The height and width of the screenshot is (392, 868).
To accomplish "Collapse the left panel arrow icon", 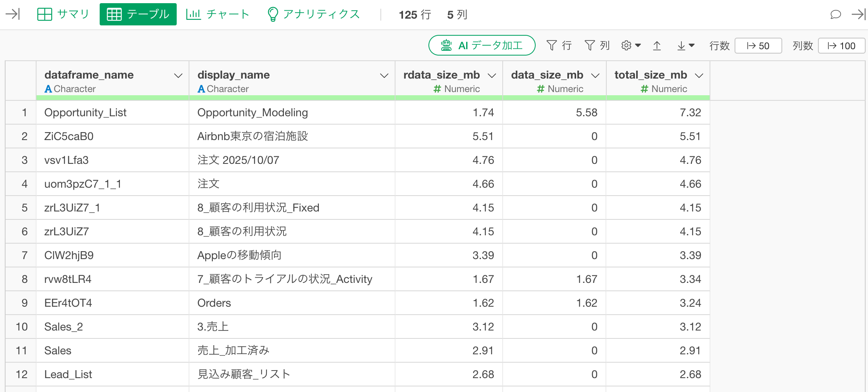I will point(13,14).
